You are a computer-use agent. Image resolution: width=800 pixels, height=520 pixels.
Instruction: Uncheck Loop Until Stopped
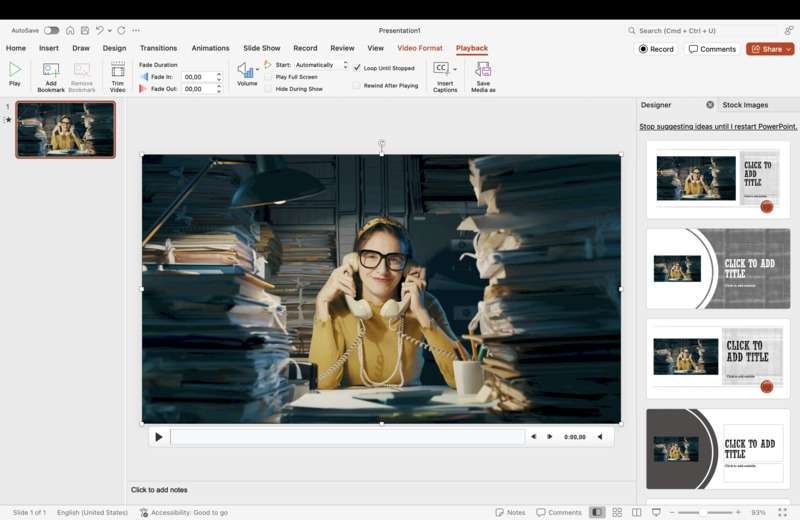click(357, 67)
